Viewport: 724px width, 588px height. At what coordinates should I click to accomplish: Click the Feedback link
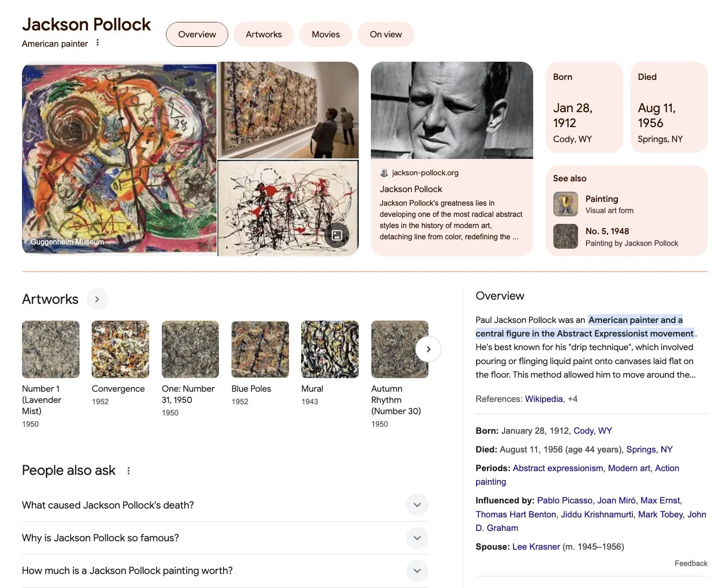[x=691, y=564]
